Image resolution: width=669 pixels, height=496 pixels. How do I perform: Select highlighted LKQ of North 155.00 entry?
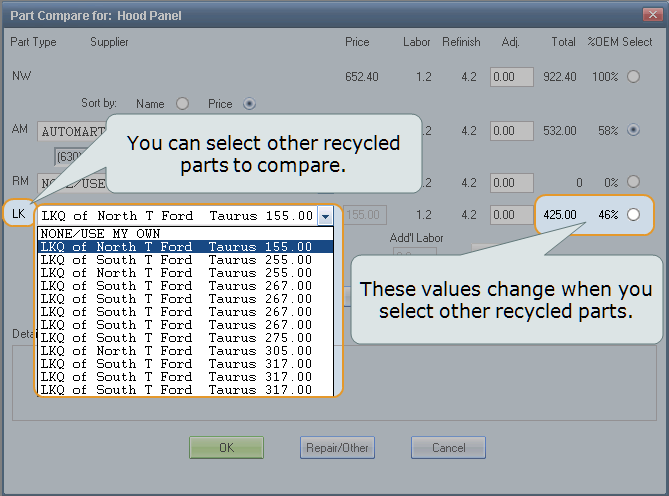coord(176,247)
